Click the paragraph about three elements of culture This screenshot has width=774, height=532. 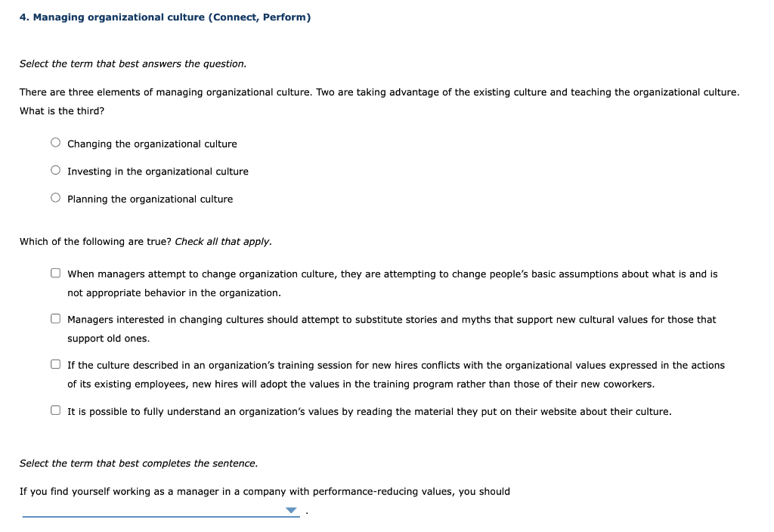point(378,91)
